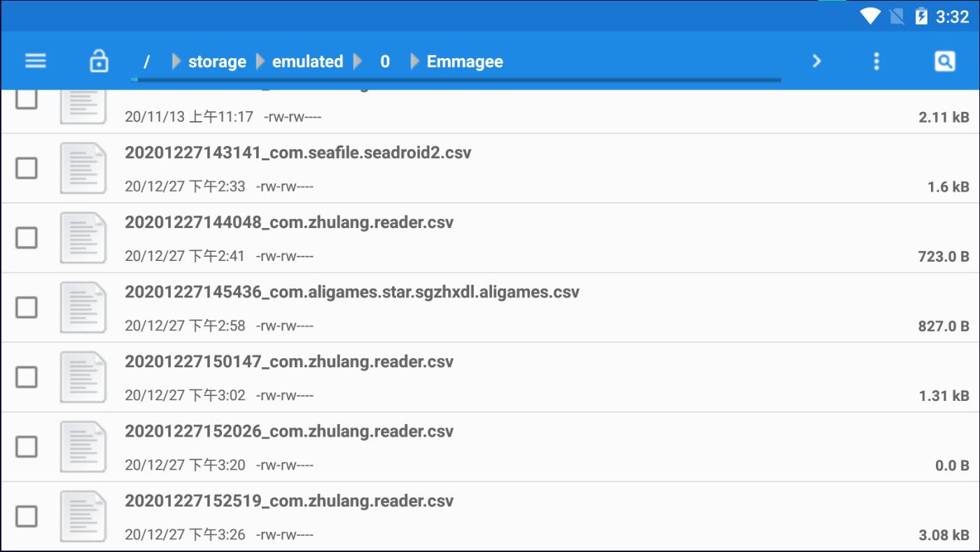The width and height of the screenshot is (980, 552).
Task: Check box for 20201227143141 seafile csv
Action: tap(27, 168)
